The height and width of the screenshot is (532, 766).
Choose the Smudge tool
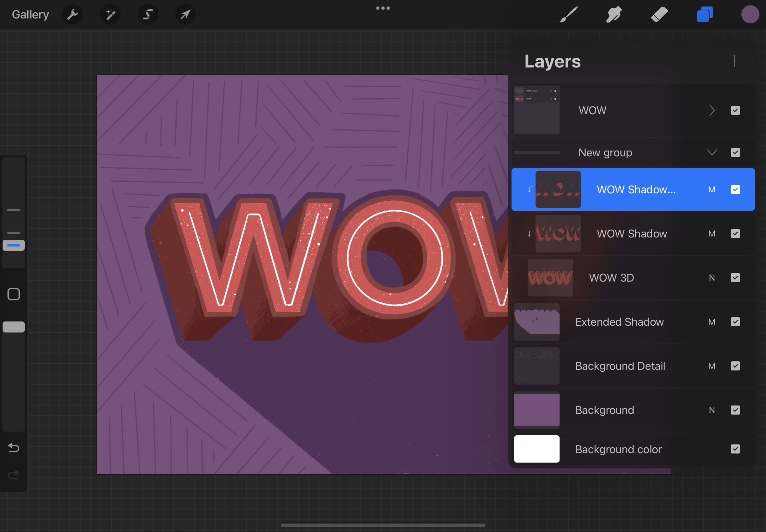pyautogui.click(x=613, y=14)
